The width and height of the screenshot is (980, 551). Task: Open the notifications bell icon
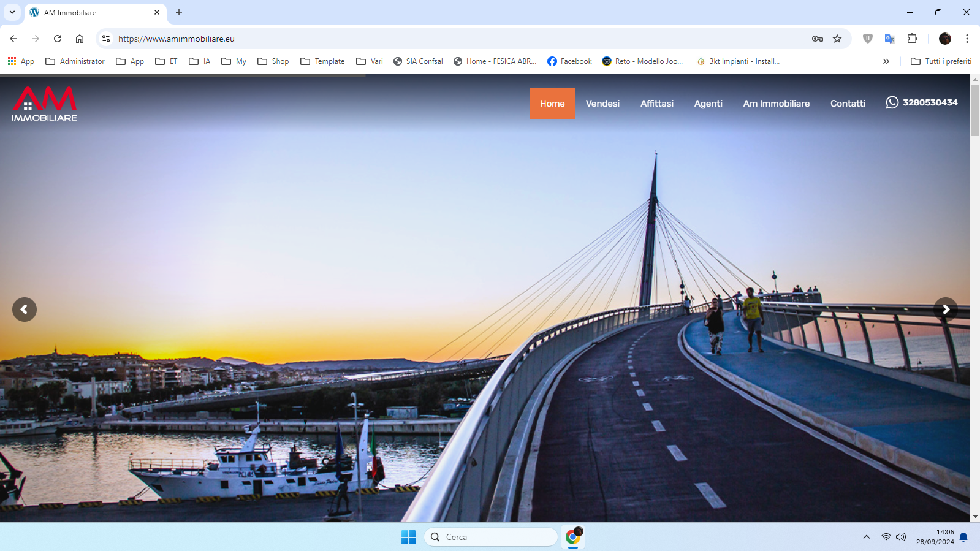pos(963,537)
